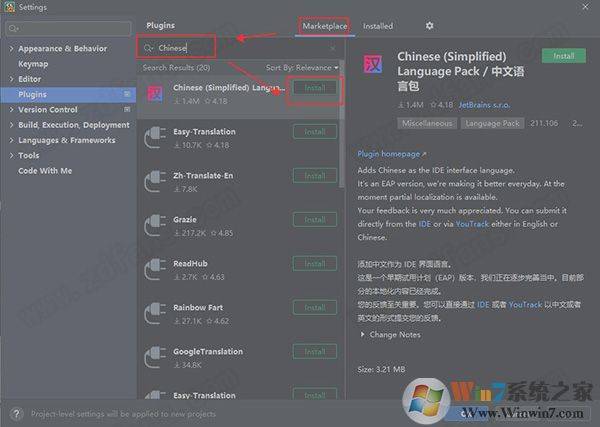Switch to the Marketplace tab
The height and width of the screenshot is (427, 600).
point(324,26)
